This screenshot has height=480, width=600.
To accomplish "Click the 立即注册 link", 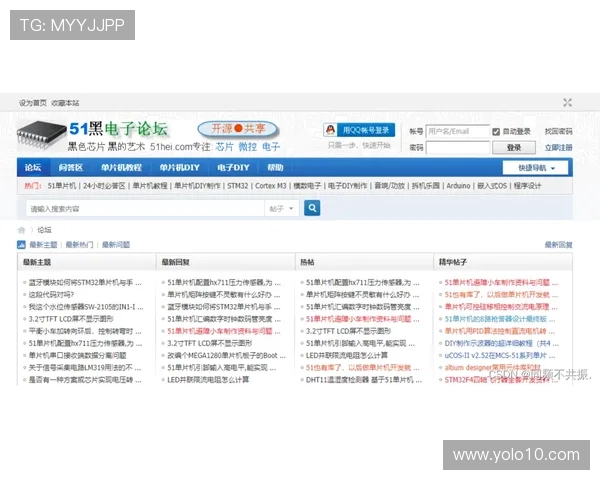I will click(558, 147).
